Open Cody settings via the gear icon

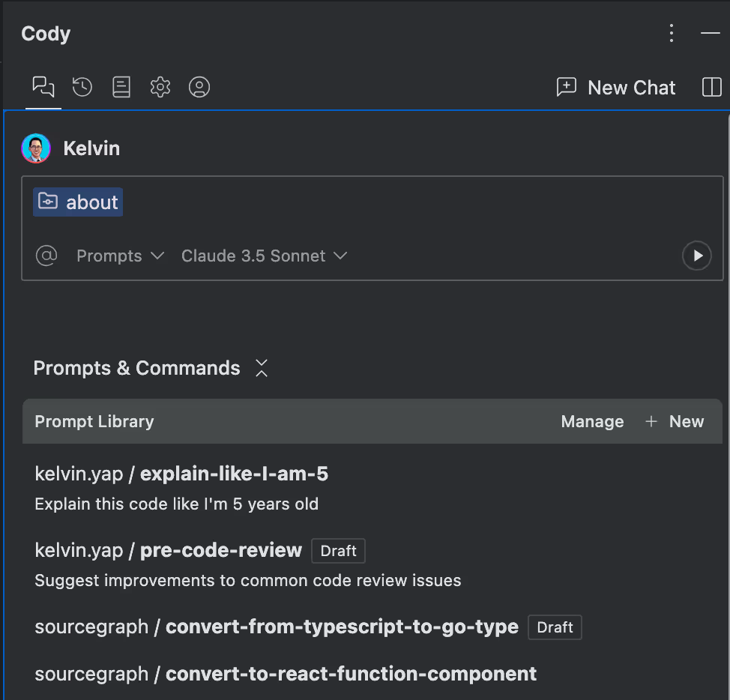(160, 87)
